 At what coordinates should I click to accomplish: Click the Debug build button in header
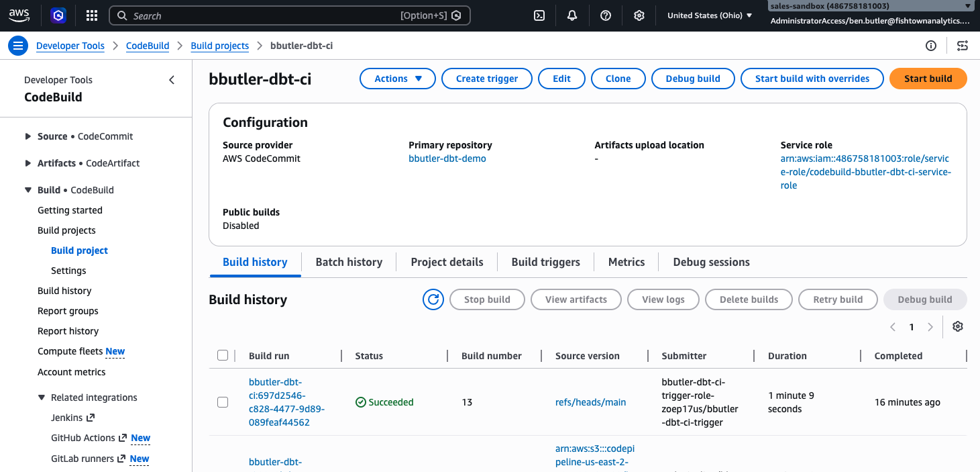(x=693, y=79)
